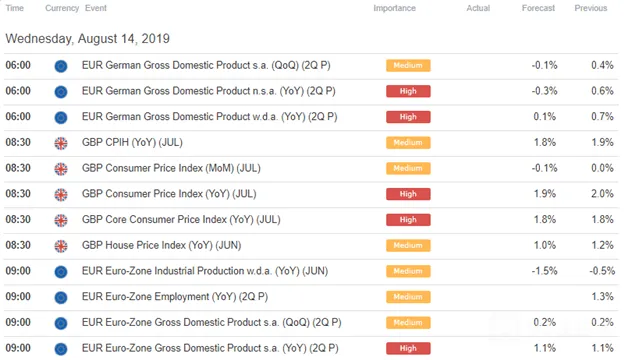
Task: Click Medium badge for GBP CPIH
Action: click(x=408, y=142)
